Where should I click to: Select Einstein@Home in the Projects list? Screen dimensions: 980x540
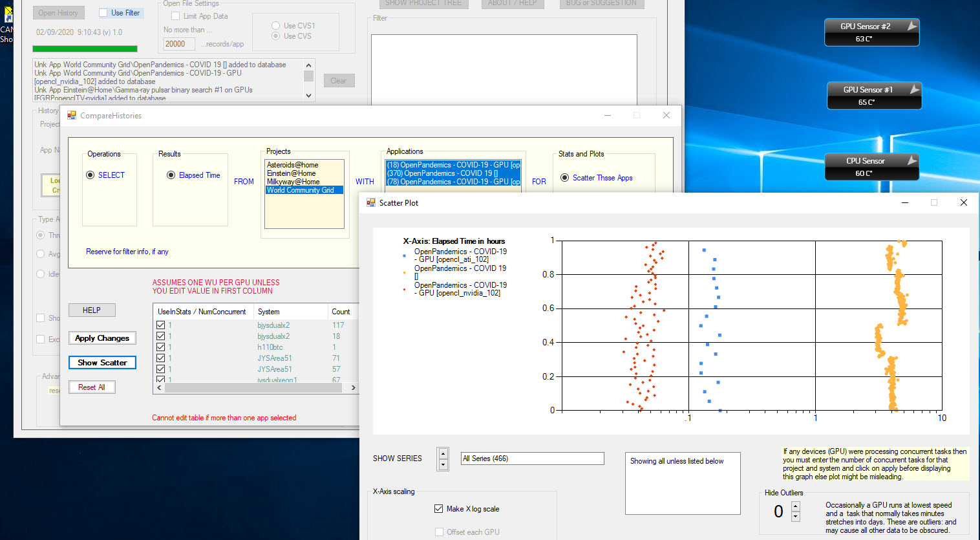coord(292,173)
